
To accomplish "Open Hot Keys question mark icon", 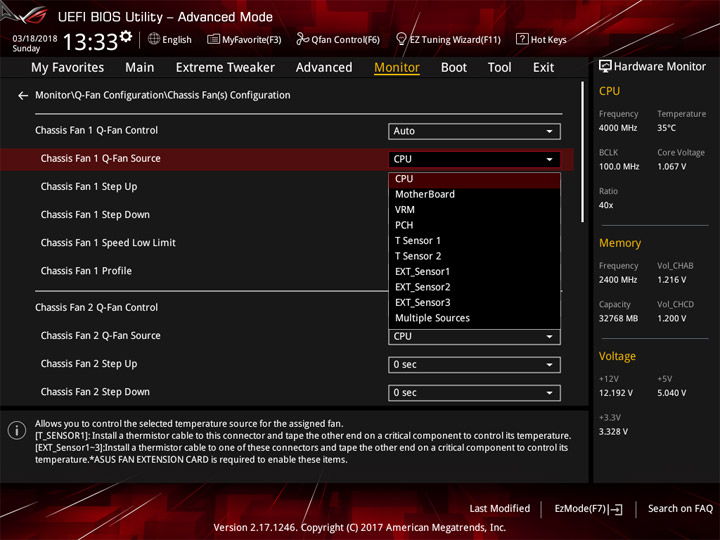I will 522,39.
